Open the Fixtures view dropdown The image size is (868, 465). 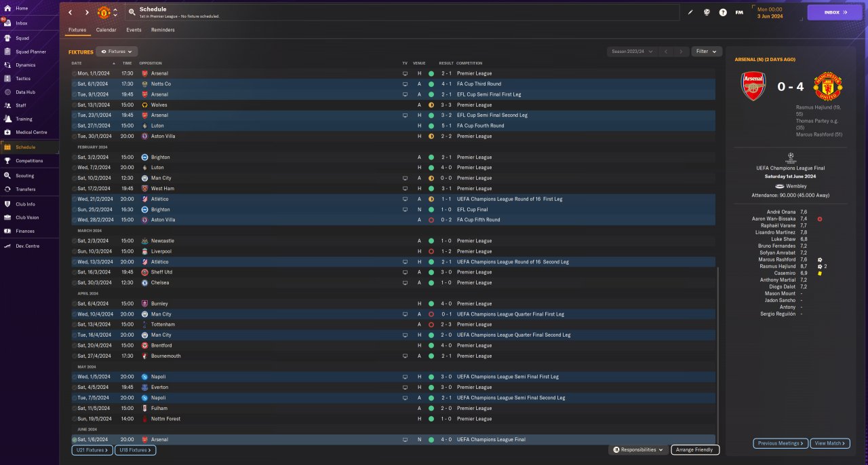[x=117, y=52]
